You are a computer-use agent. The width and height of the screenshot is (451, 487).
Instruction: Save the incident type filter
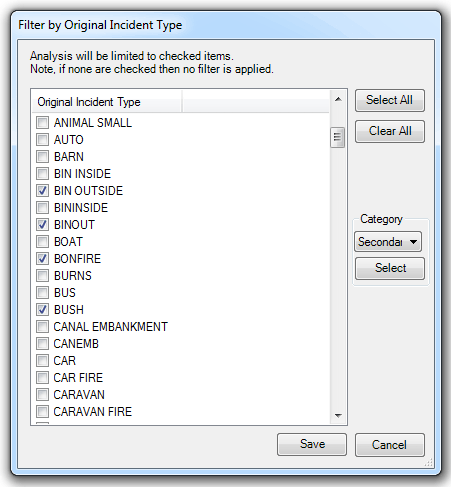click(312, 444)
